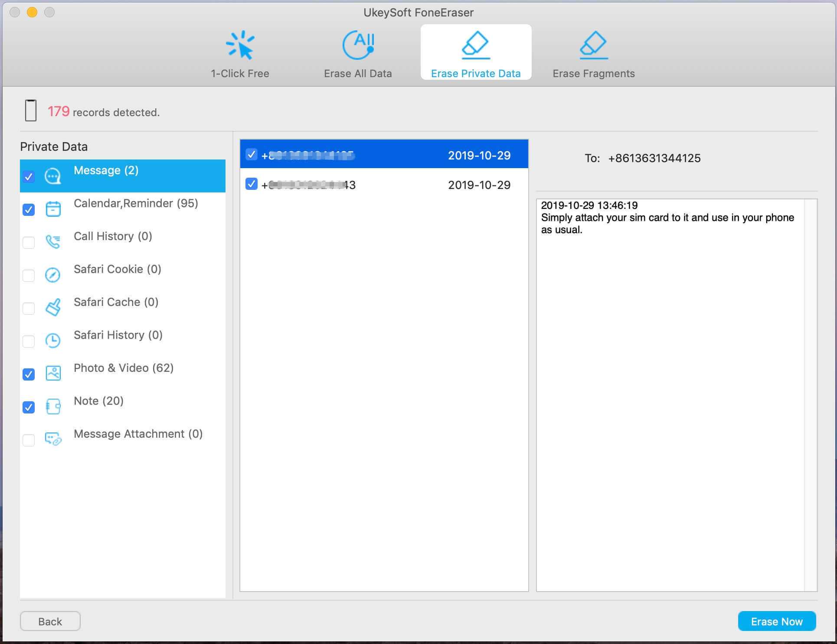Click the Photo & Video picture icon
837x644 pixels.
point(53,373)
